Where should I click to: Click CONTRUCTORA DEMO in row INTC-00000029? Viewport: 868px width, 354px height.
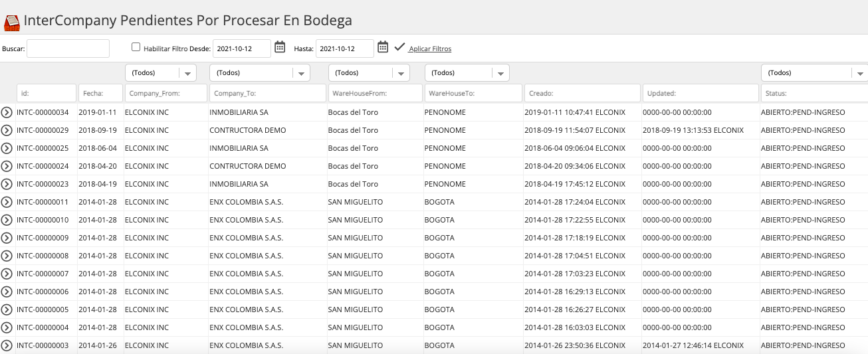click(248, 130)
